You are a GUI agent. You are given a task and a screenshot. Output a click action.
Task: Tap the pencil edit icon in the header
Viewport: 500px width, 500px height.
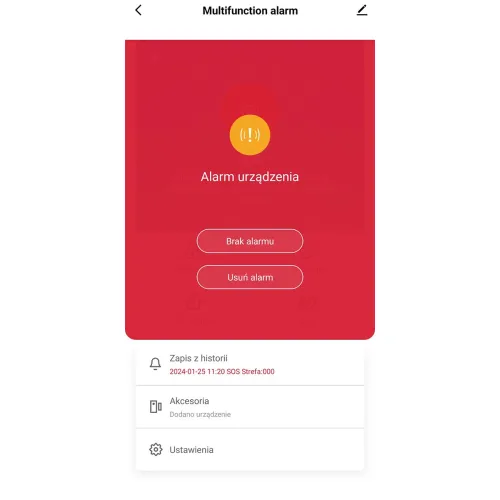click(362, 10)
